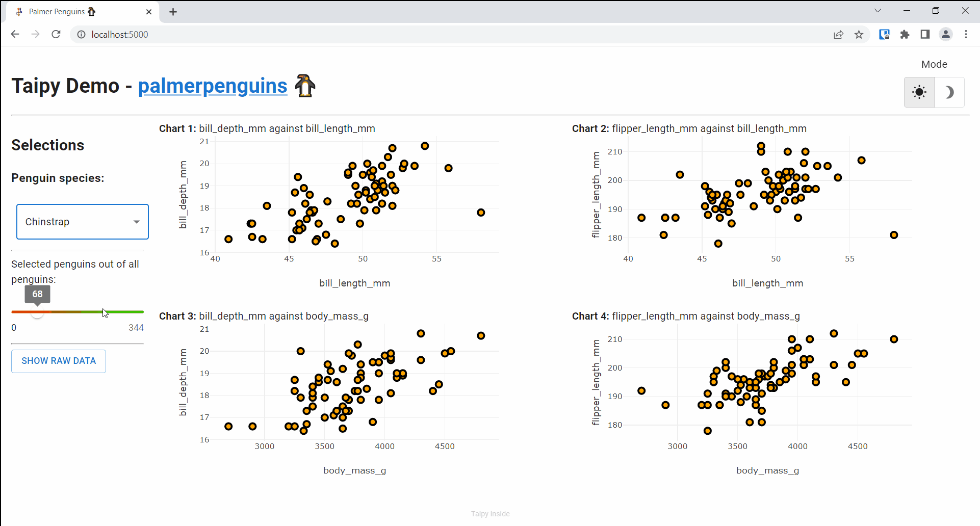This screenshot has height=526, width=980.
Task: Switch to light mode sun icon
Action: 919,92
